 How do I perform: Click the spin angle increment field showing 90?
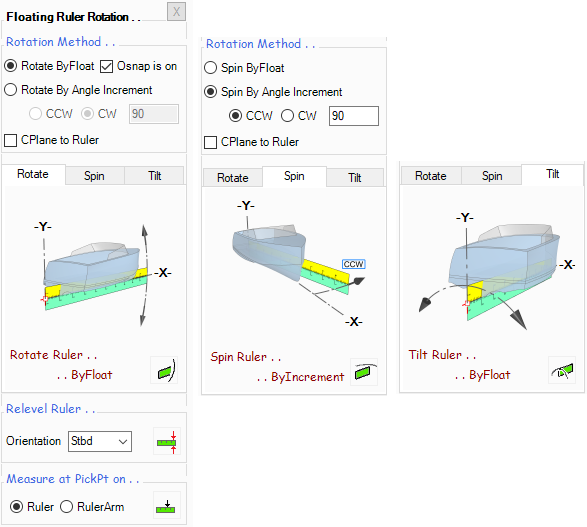pyautogui.click(x=354, y=116)
